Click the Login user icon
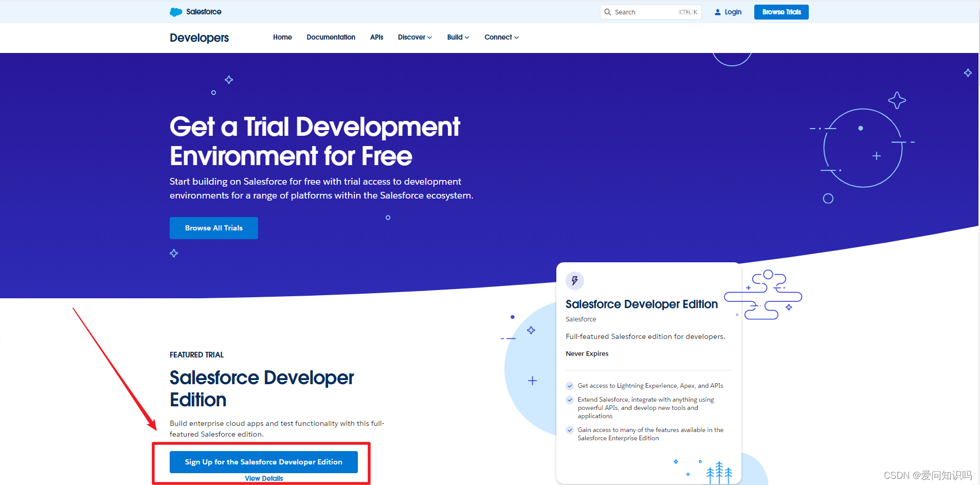980x485 pixels. [x=718, y=12]
